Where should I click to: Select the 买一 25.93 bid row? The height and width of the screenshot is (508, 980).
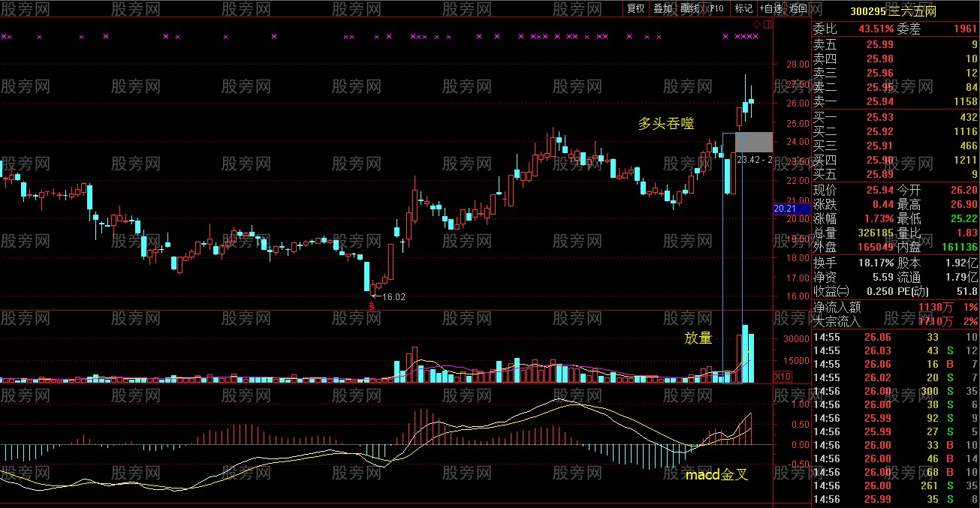[895, 117]
